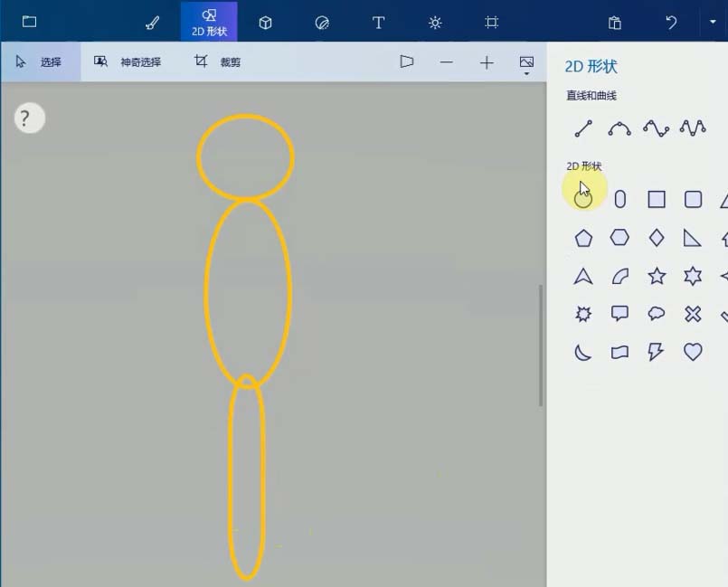This screenshot has width=728, height=587.
Task: Select the wavy flag shape
Action: [x=619, y=353]
